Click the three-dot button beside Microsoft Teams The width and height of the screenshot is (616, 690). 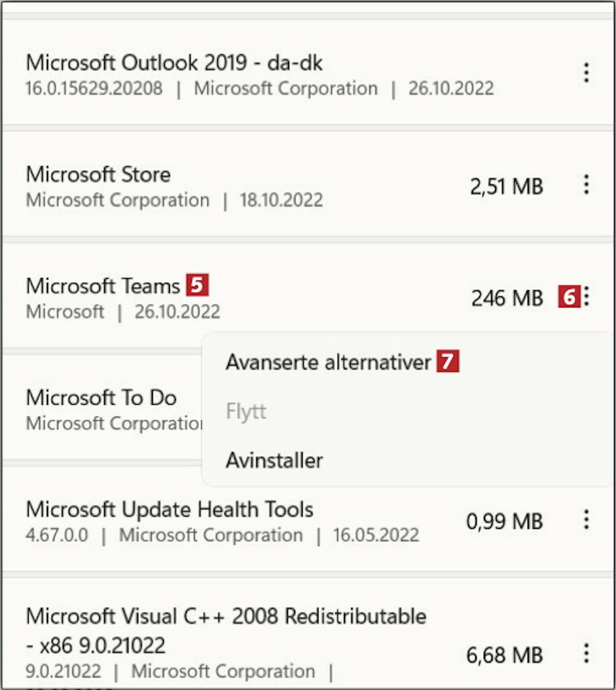coord(587,296)
